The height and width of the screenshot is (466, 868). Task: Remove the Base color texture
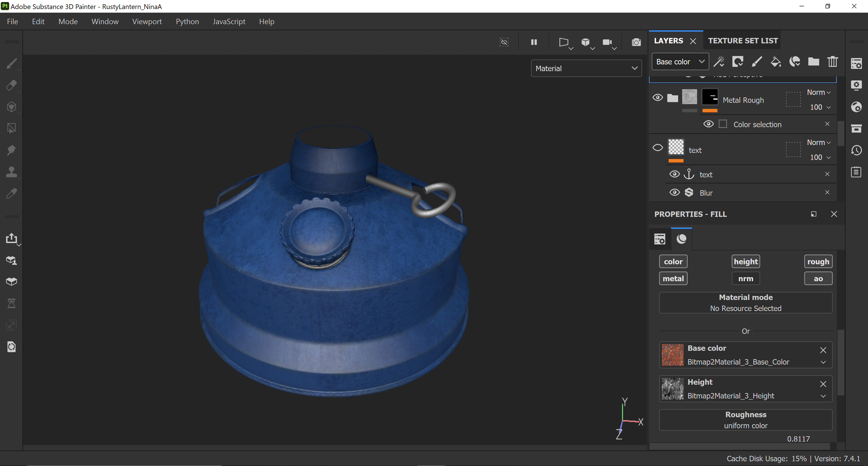pos(823,350)
